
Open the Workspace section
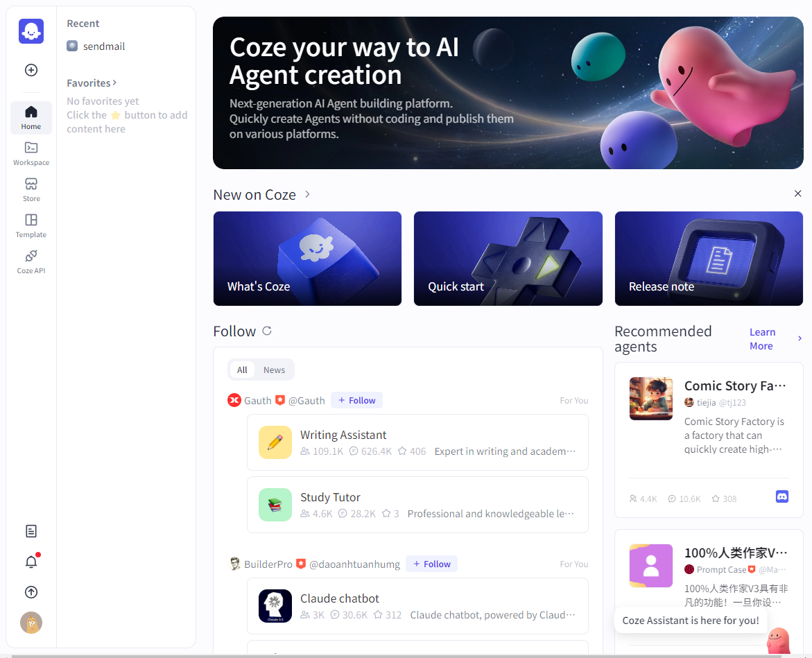[31, 154]
